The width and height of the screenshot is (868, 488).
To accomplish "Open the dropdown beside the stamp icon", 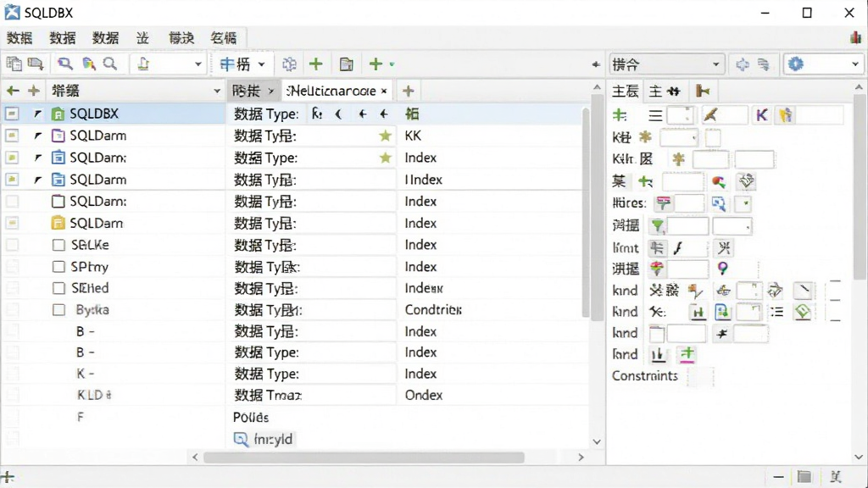I will (x=198, y=64).
